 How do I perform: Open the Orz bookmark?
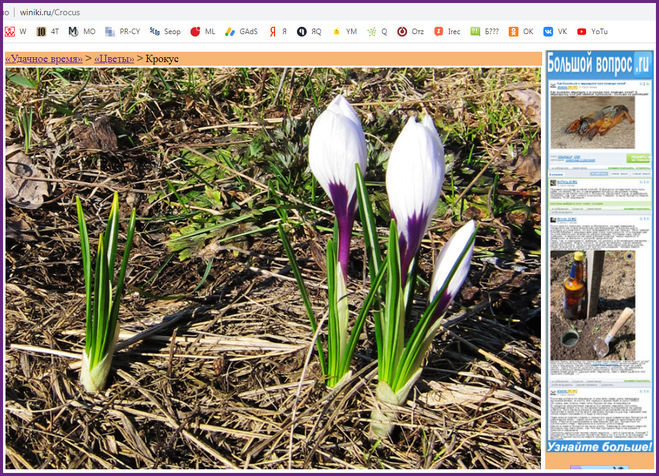[410, 32]
